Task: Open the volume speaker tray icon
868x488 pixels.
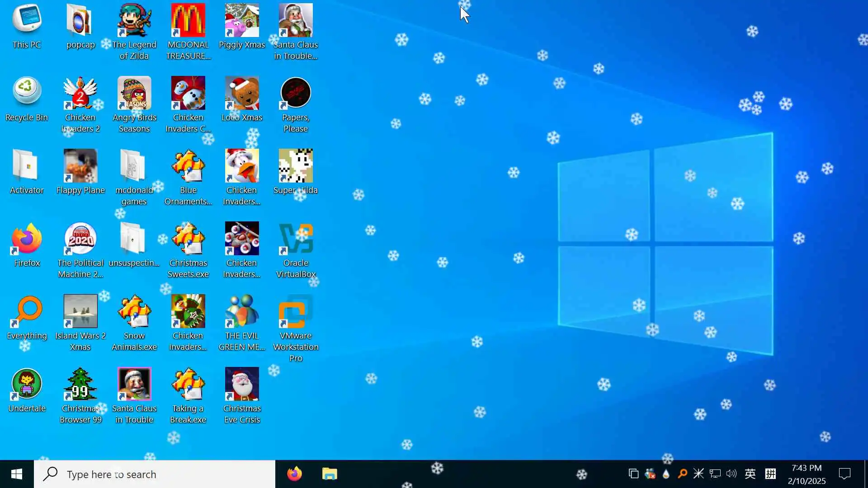Action: pyautogui.click(x=731, y=474)
